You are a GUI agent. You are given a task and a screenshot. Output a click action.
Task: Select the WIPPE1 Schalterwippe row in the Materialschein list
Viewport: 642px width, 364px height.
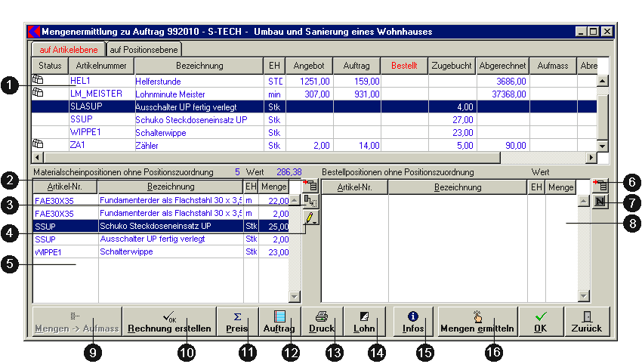pos(128,252)
